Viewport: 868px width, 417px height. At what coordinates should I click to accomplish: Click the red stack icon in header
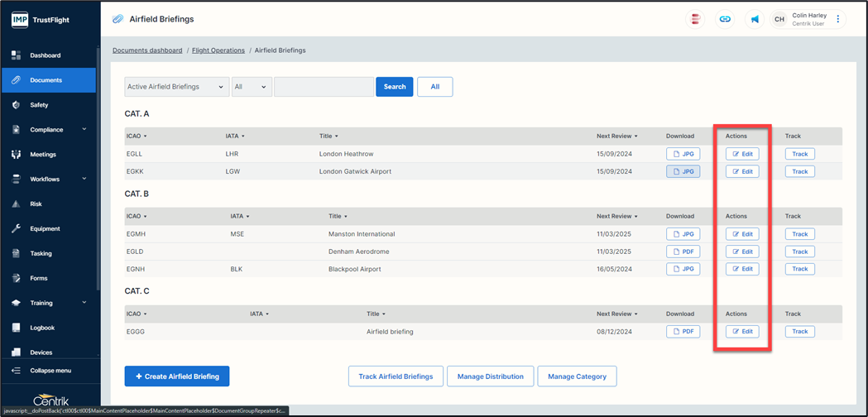tap(696, 19)
